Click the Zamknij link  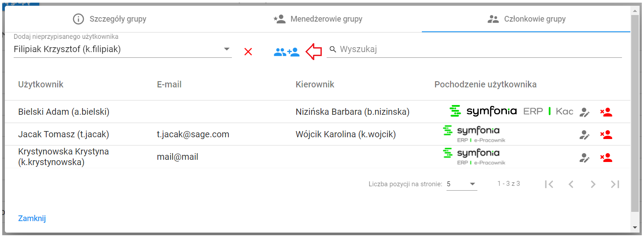[32, 218]
